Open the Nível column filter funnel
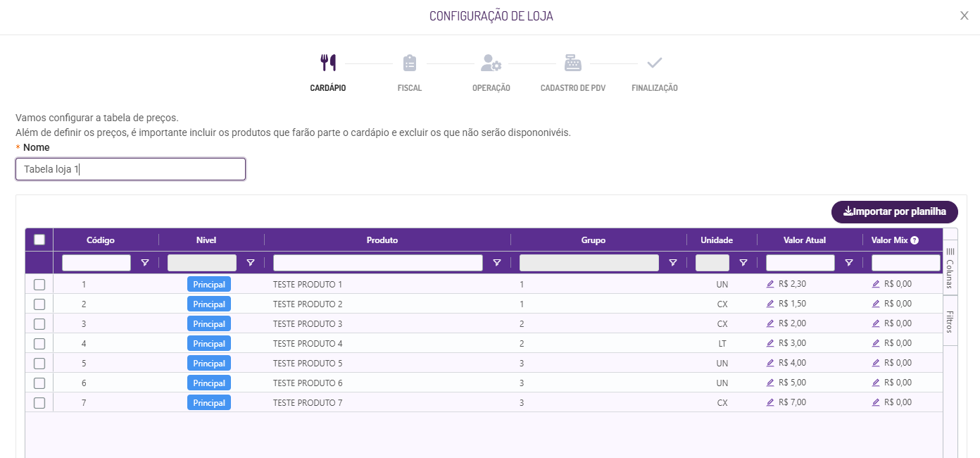This screenshot has height=458, width=980. pos(251,263)
